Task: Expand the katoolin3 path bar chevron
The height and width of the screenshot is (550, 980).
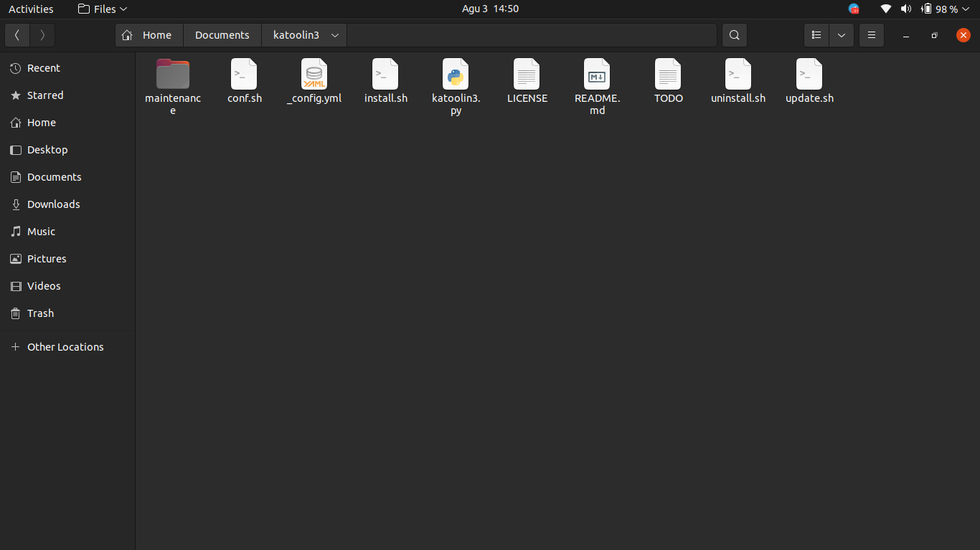Action: pyautogui.click(x=334, y=34)
